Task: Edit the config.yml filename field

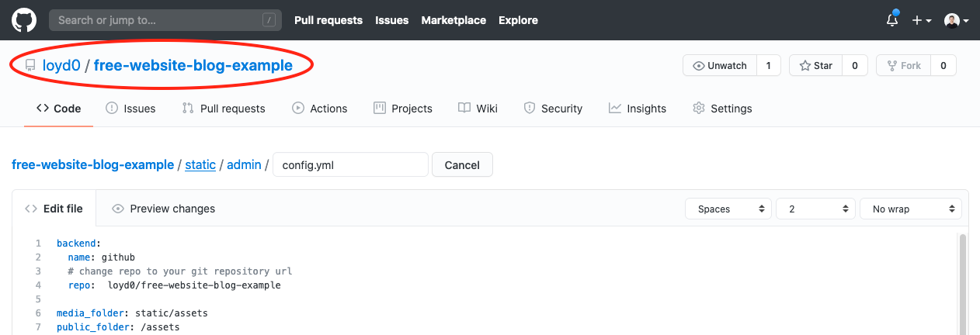Action: pyautogui.click(x=350, y=165)
